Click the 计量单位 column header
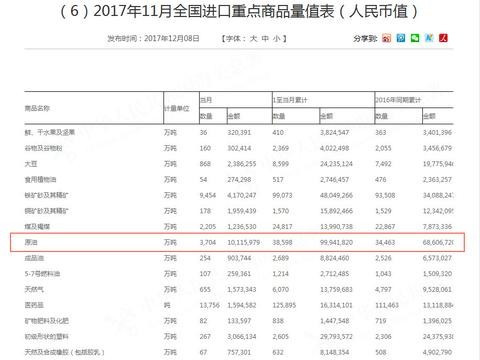The height and width of the screenshot is (360, 480). 177,109
